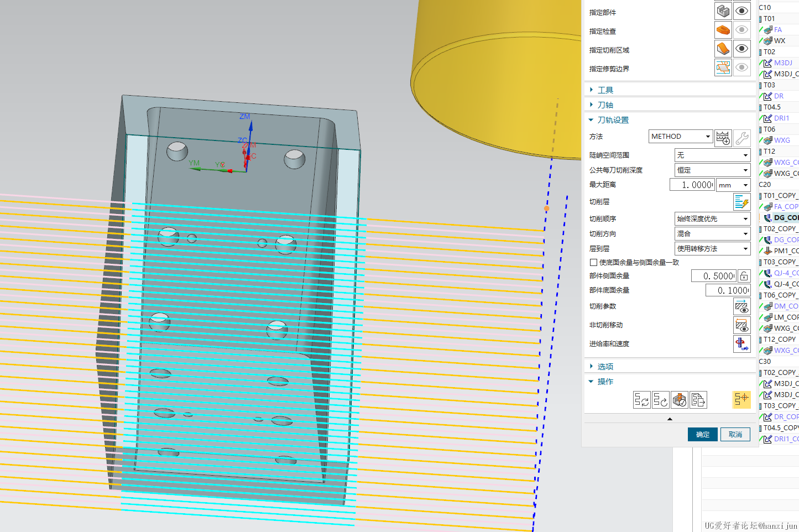Image resolution: width=799 pixels, height=532 pixels.
Task: Open the 层到层 dropdown showing 使用转移方法
Action: [x=712, y=249]
